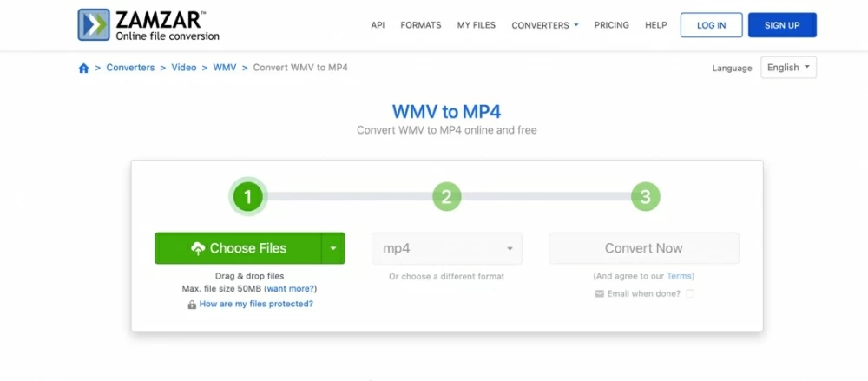868x381 pixels.
Task: Enable the Email when done checkbox
Action: [690, 293]
